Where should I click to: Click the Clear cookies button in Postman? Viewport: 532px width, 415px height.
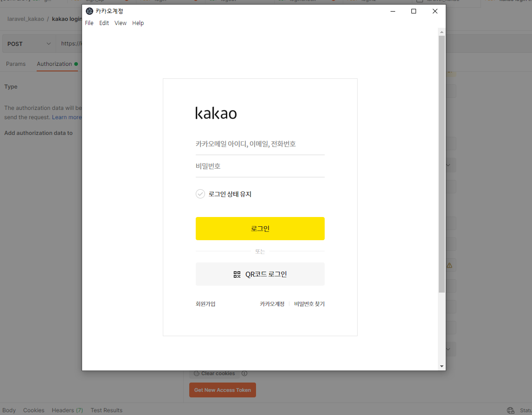214,373
